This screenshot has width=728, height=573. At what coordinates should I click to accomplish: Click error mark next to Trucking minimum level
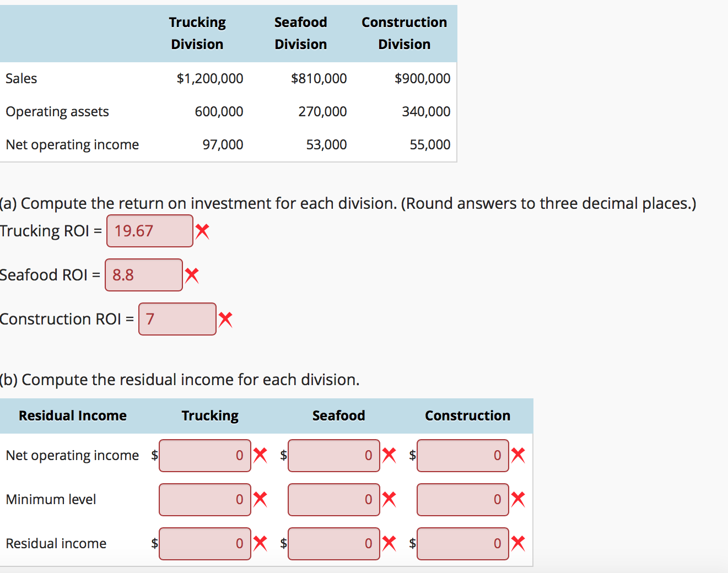[260, 499]
